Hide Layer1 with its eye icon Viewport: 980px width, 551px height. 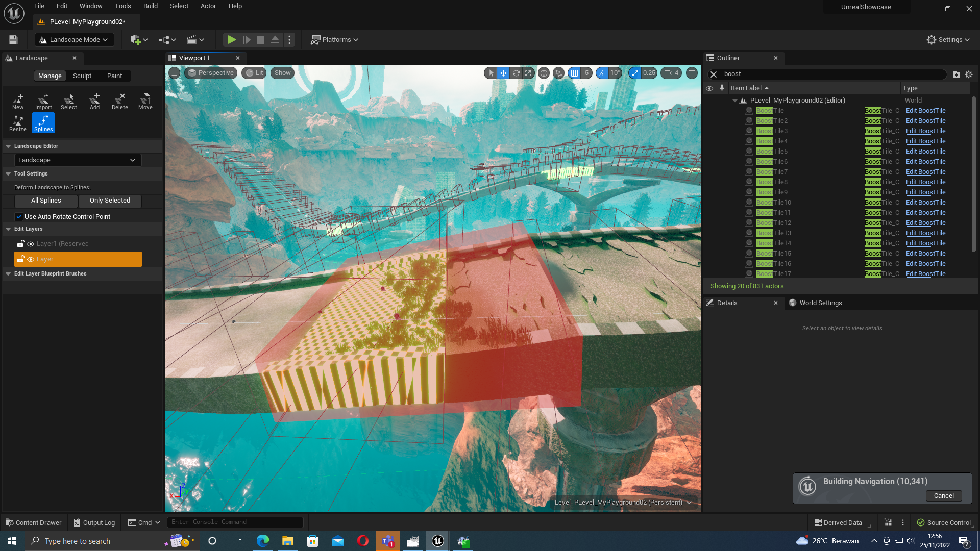click(31, 244)
